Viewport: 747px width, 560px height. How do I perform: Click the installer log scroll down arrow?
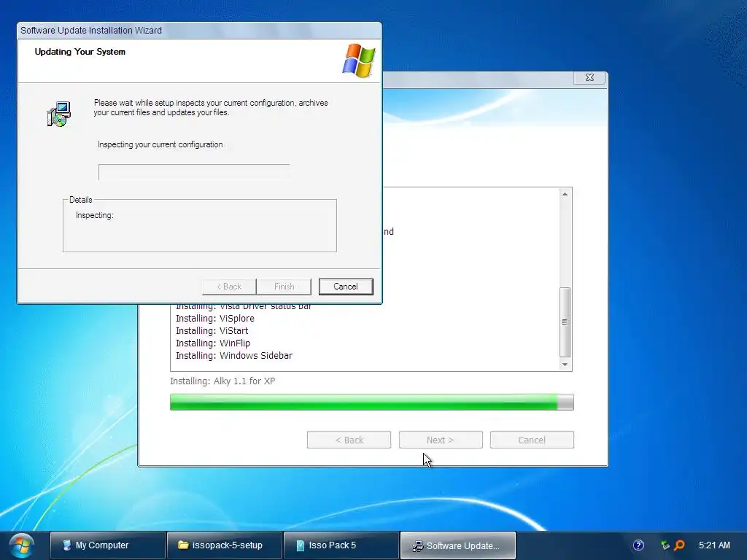[x=565, y=365]
